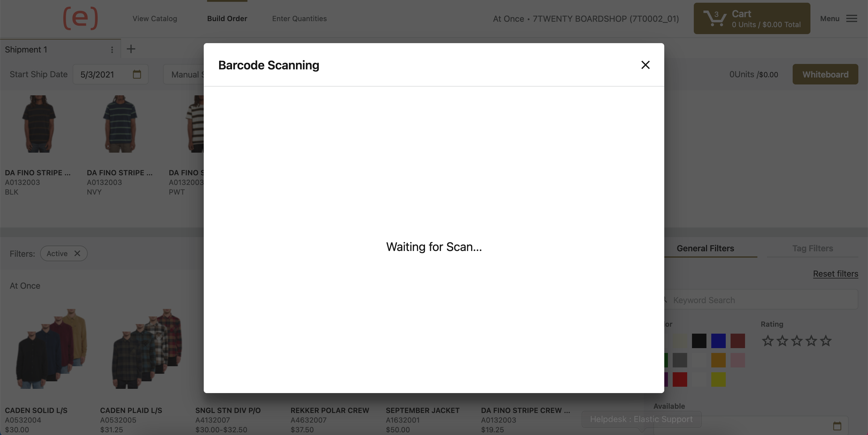Close the Barcode Scanning dialog
Viewport: 868px width, 435px height.
645,65
